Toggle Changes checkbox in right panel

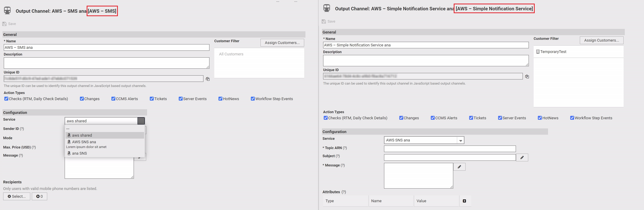tap(401, 118)
